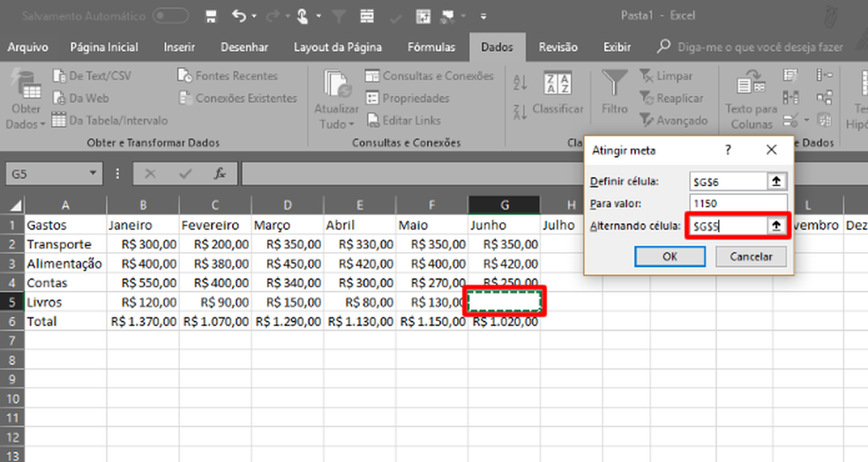The width and height of the screenshot is (868, 462).
Task: Select cell G5 in the Livros row
Action: click(x=505, y=302)
